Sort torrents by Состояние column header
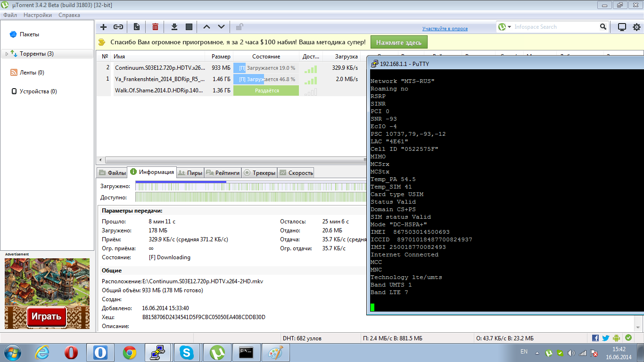Image resolution: width=644 pixels, height=362 pixels. [x=266, y=57]
